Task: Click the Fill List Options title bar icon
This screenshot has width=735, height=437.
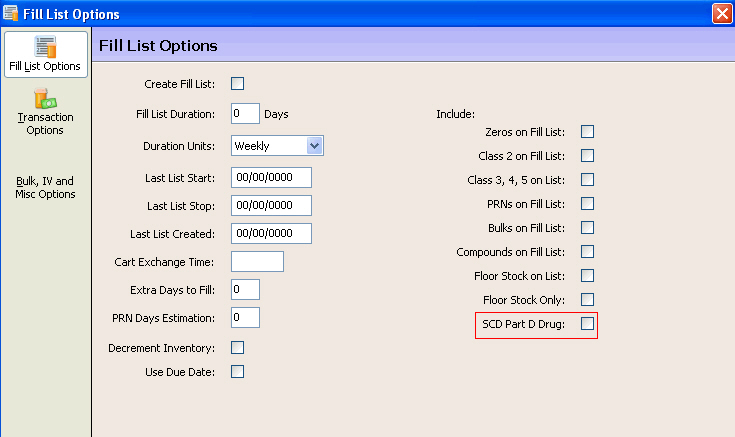Action: click(10, 13)
